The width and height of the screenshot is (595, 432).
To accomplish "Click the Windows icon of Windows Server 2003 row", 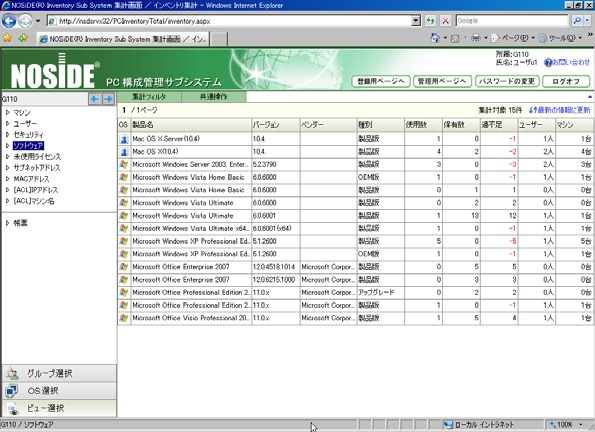I will pyautogui.click(x=124, y=165).
